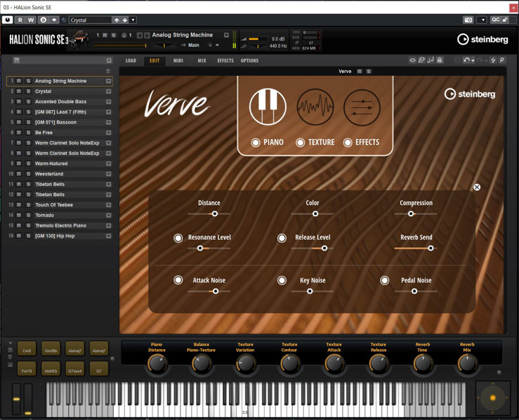
Task: Trigger the G7sus4 chord pad
Action: [75, 369]
